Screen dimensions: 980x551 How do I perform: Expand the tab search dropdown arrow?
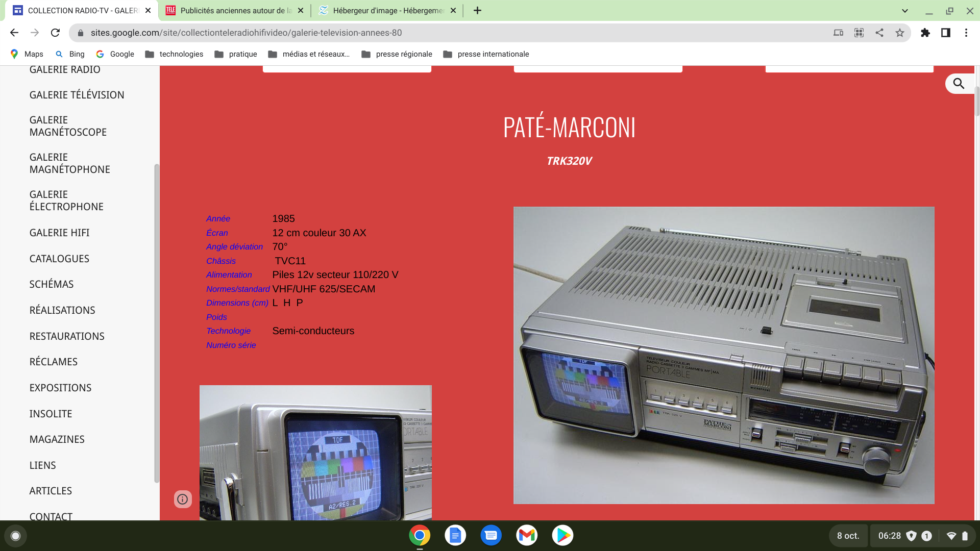[904, 11]
